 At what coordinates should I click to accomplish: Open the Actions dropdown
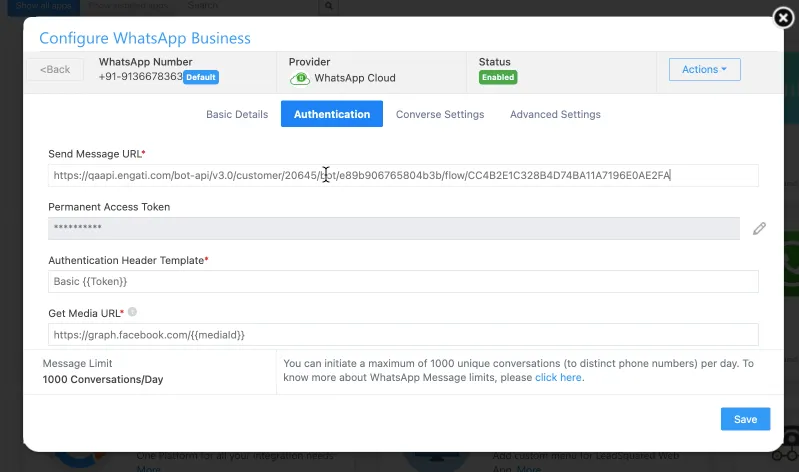[704, 69]
